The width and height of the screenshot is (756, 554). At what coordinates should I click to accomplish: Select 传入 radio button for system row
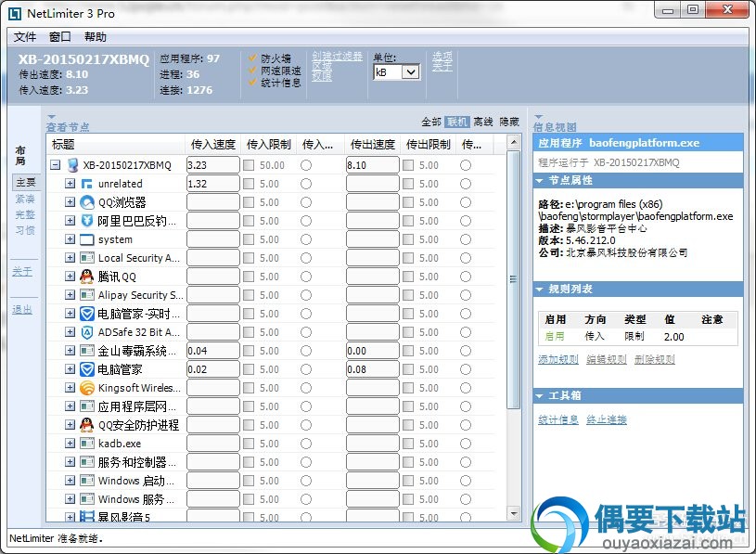tap(306, 239)
